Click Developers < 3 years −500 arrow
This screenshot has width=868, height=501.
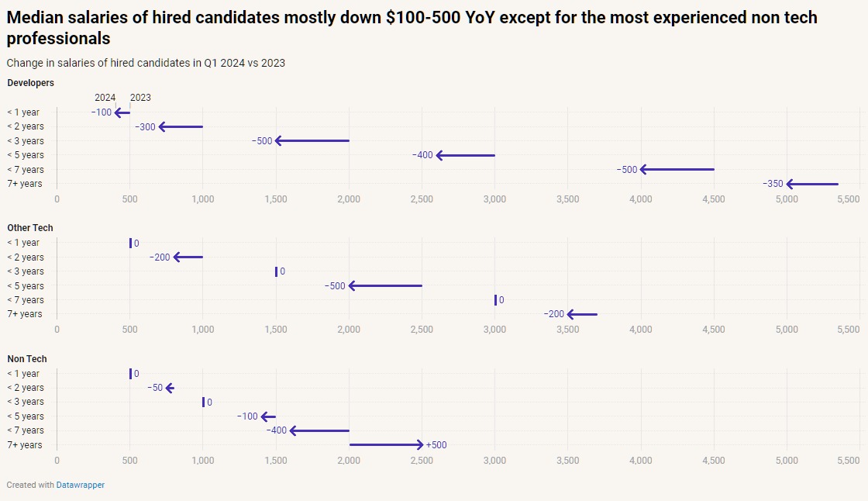pos(312,141)
